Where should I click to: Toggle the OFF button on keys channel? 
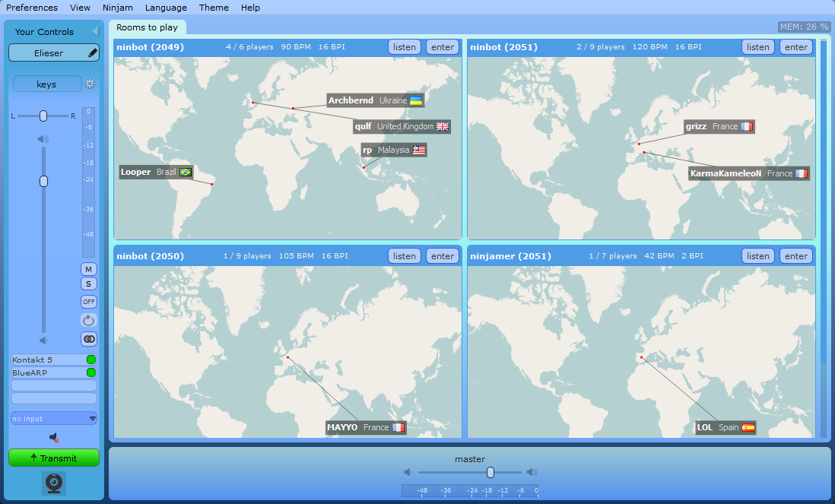point(89,302)
